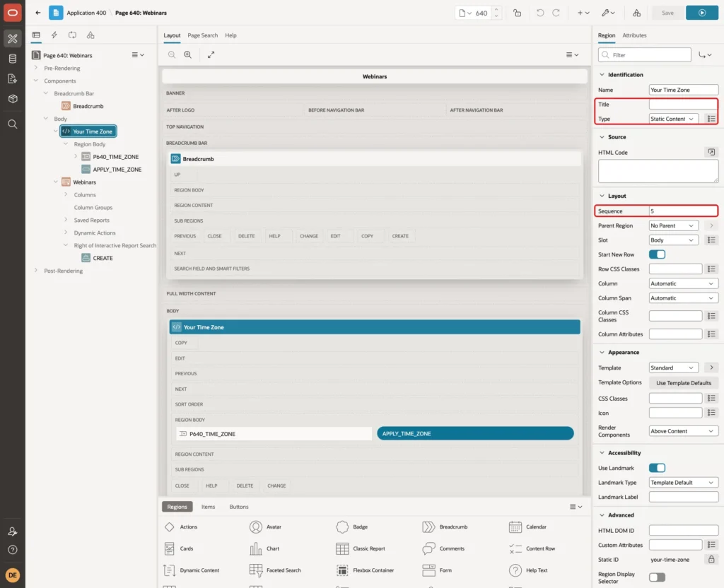The image size is (724, 588).
Task: Undo the last change
Action: (539, 13)
